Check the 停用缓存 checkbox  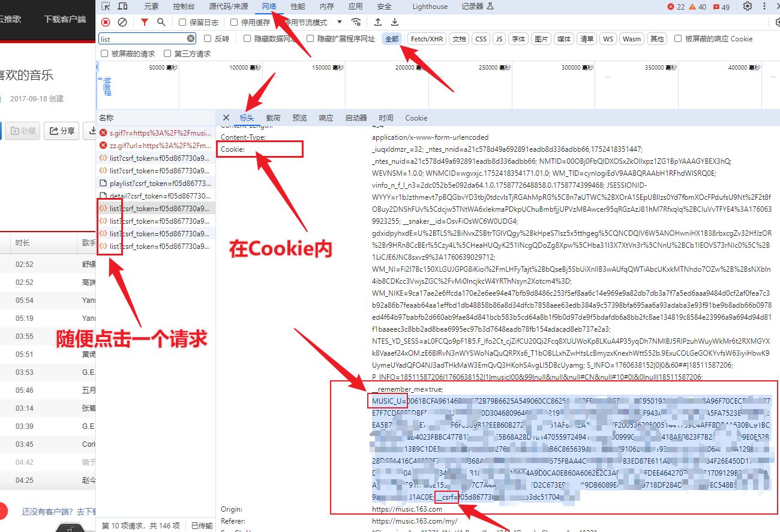(235, 23)
